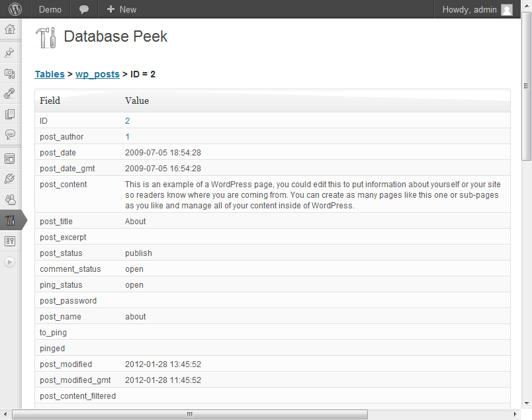The image size is (532, 420).
Task: Expand the collapsed admin menu arrow
Action: (10, 262)
